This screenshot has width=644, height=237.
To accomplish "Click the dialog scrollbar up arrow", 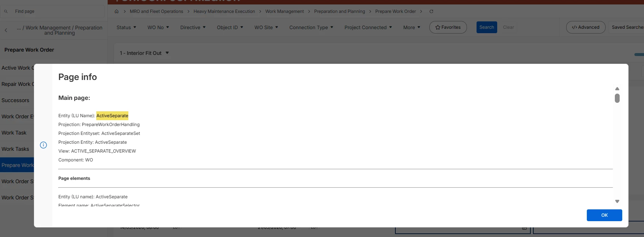I will pyautogui.click(x=617, y=89).
